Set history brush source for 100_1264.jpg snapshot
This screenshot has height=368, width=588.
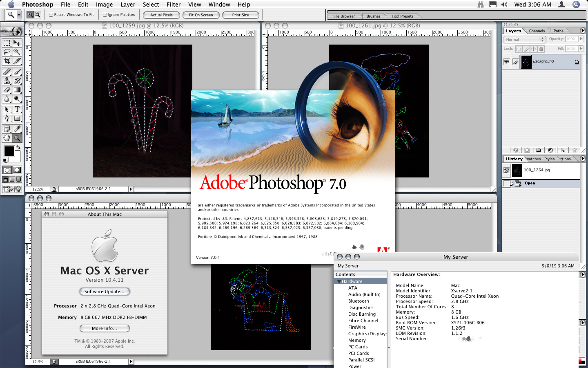click(x=507, y=171)
